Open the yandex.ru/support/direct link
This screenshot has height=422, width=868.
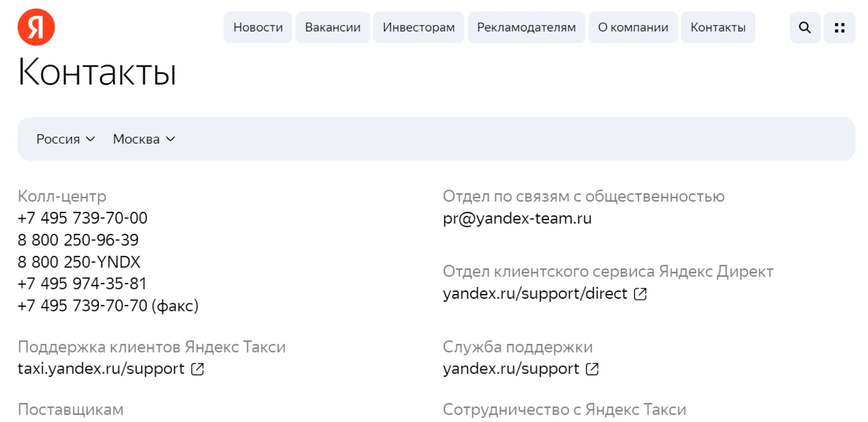pyautogui.click(x=534, y=293)
